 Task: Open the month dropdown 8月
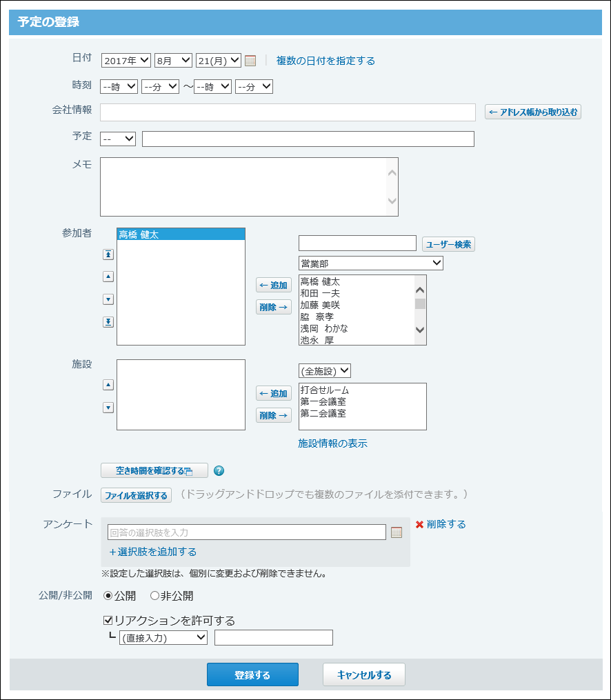pyautogui.click(x=173, y=60)
